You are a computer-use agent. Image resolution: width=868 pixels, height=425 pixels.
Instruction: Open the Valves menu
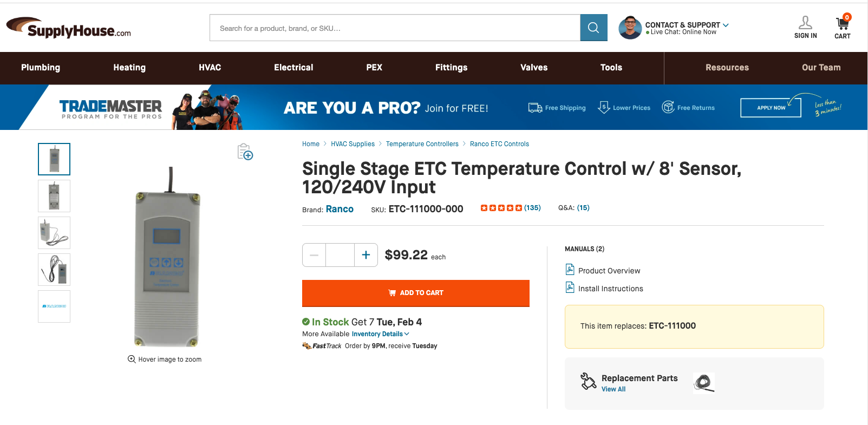[534, 68]
